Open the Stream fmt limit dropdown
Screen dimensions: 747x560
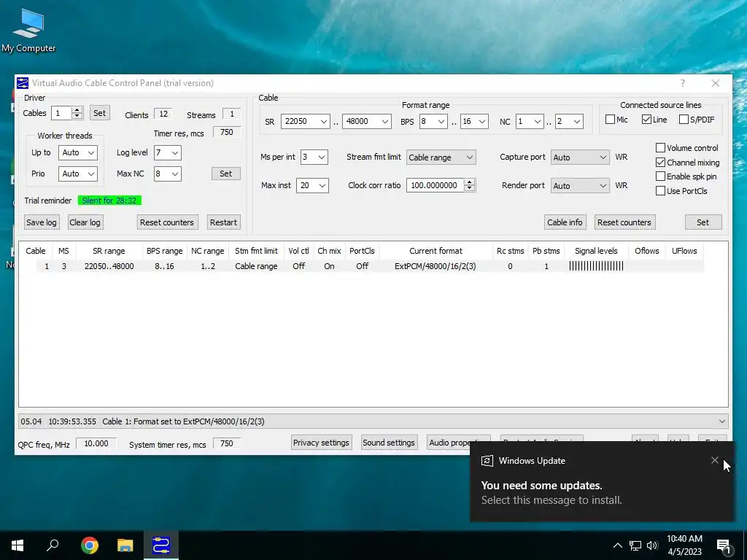441,157
